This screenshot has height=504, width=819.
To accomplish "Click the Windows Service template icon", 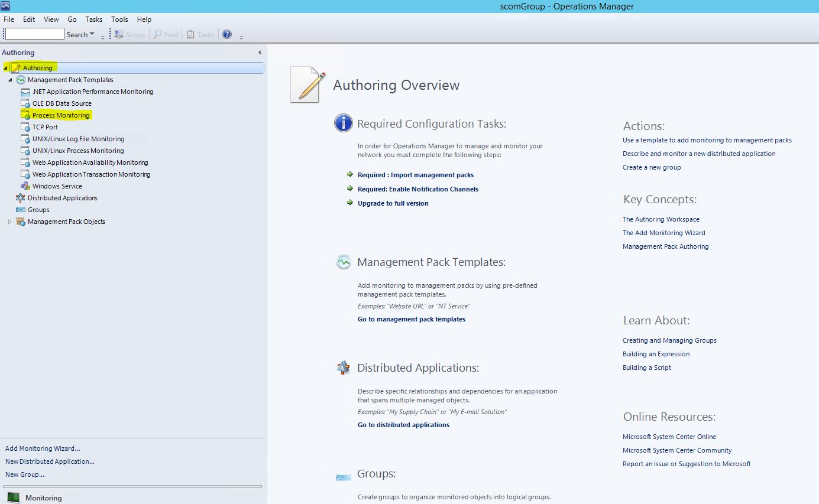I will [x=25, y=186].
